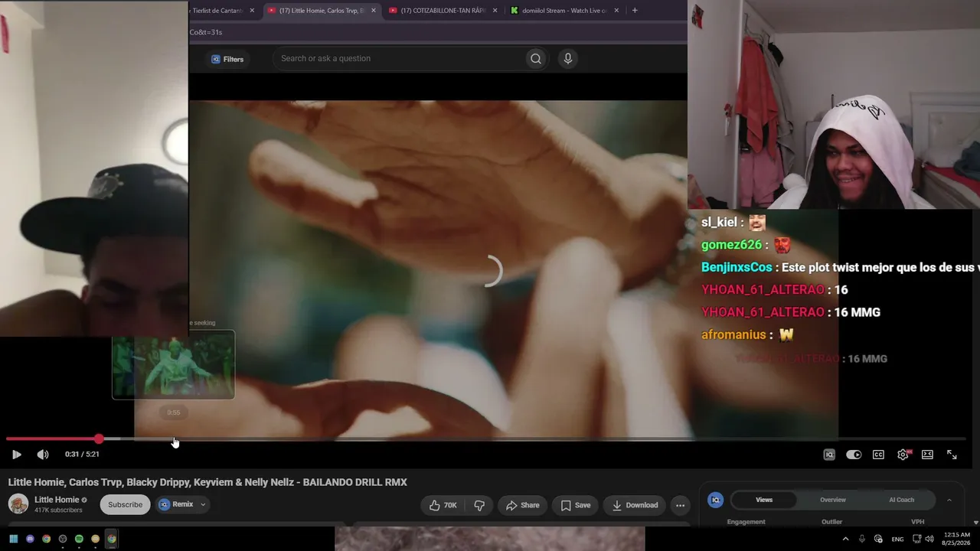Image resolution: width=980 pixels, height=551 pixels.
Task: Focus the Search or ask a question field
Action: [398, 58]
